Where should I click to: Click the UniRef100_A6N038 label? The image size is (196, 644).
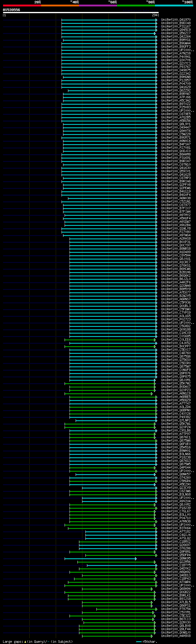[x=176, y=198]
